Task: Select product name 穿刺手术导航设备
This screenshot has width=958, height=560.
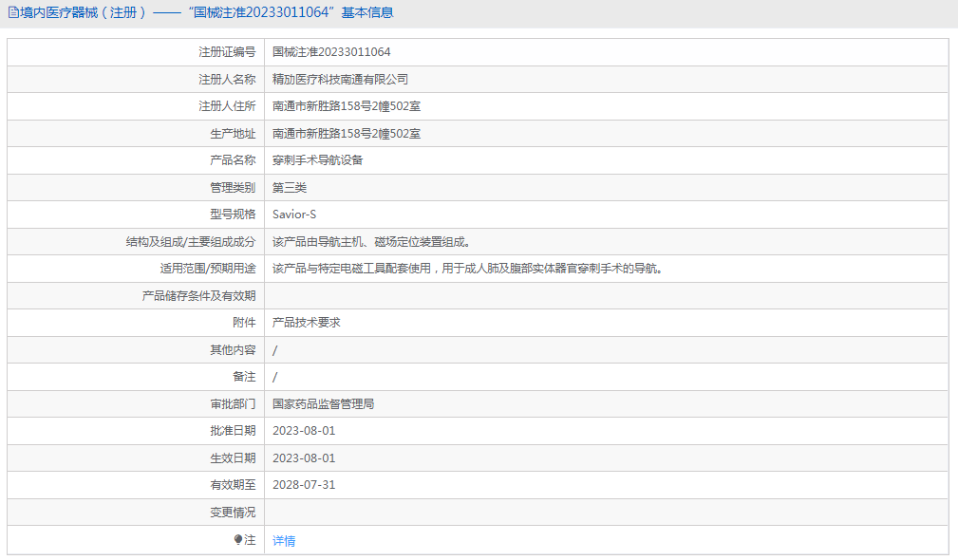Action: click(x=318, y=160)
